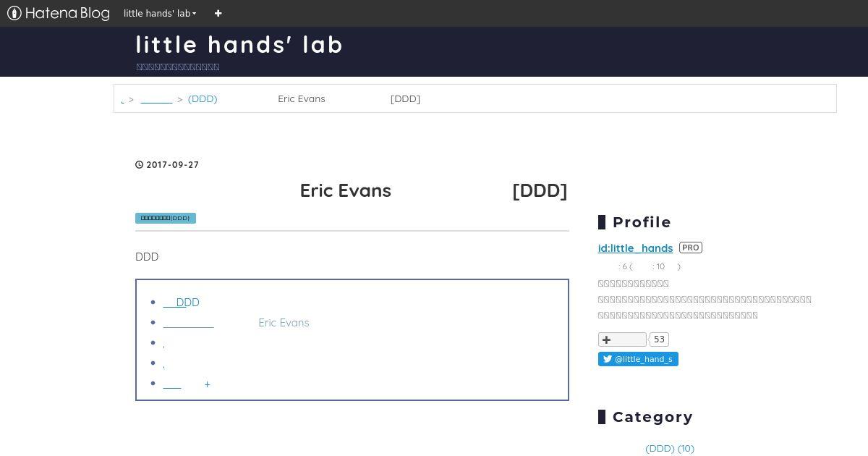Click the middle breadcrumb category link
Image resolution: width=868 pixels, height=456 pixels.
[156, 98]
